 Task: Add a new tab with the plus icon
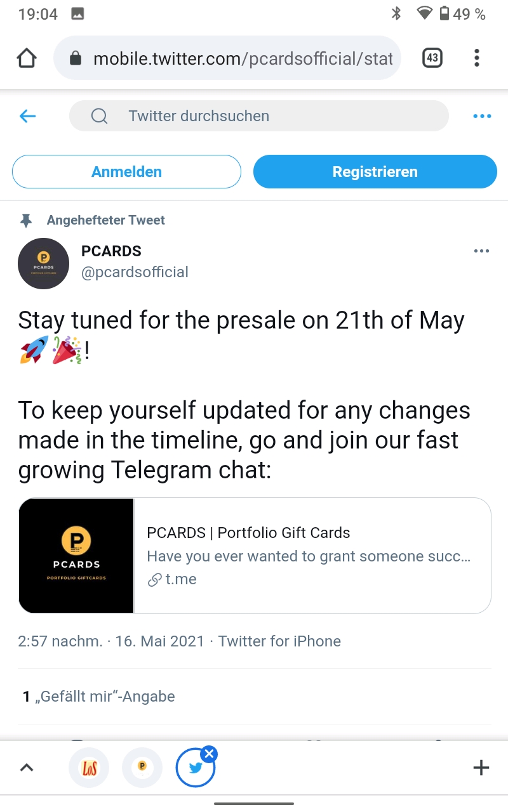(481, 768)
